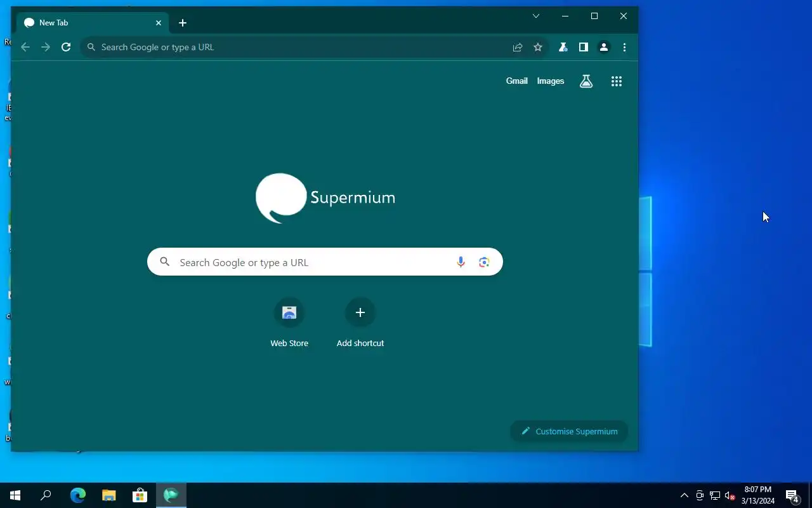Open Microsoft Store from taskbar
812x508 pixels.
point(140,495)
